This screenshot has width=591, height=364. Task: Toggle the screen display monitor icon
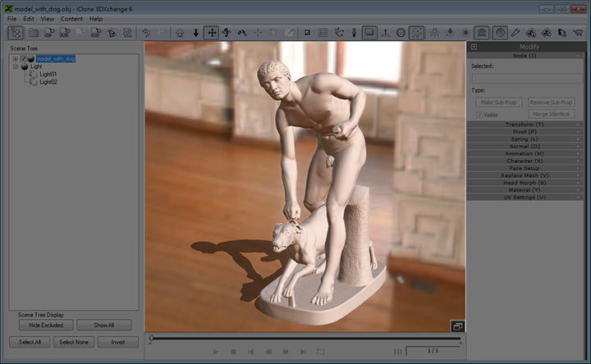click(x=369, y=33)
